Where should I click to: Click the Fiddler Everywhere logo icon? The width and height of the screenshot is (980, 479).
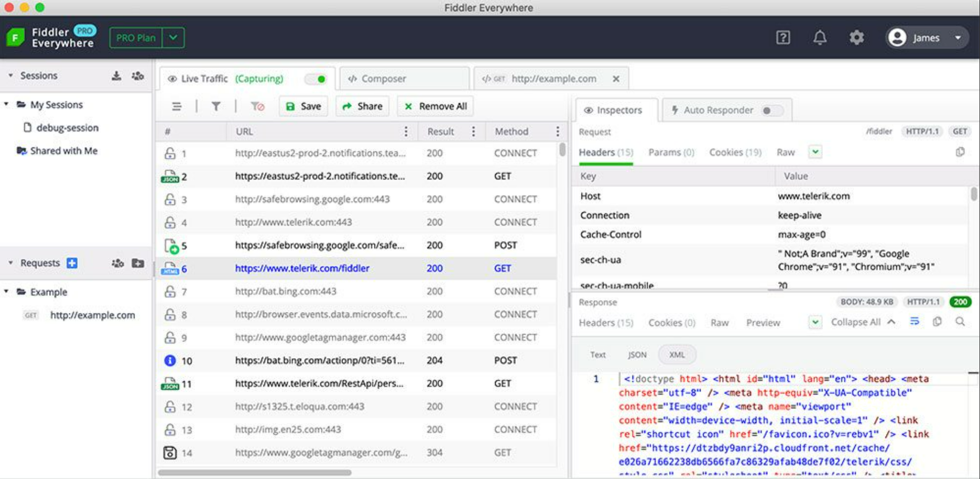pyautogui.click(x=15, y=38)
